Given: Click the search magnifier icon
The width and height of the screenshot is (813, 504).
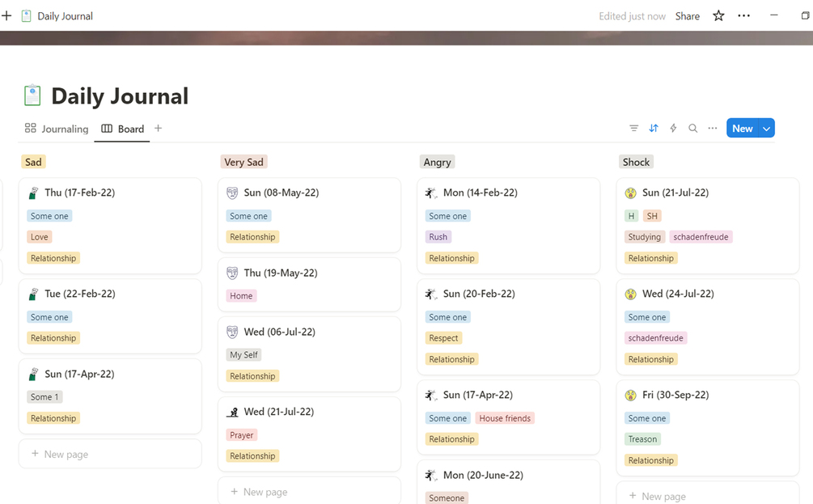Looking at the screenshot, I should [x=692, y=128].
